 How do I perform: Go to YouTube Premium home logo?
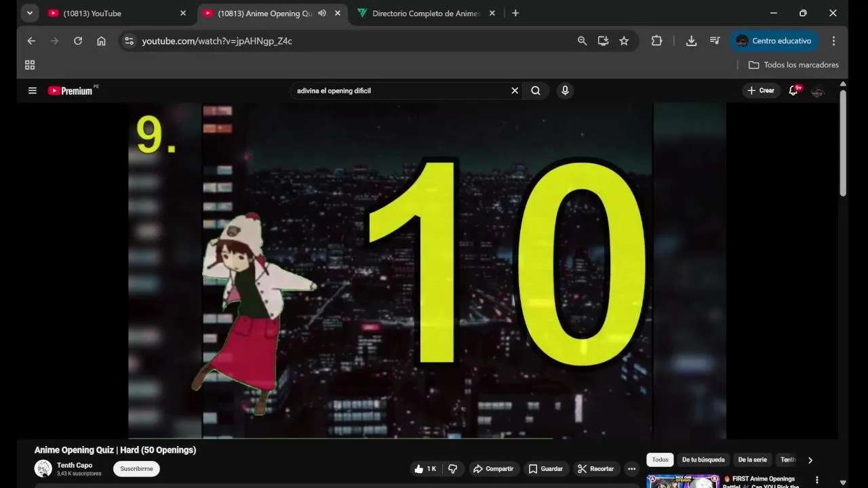[71, 90]
